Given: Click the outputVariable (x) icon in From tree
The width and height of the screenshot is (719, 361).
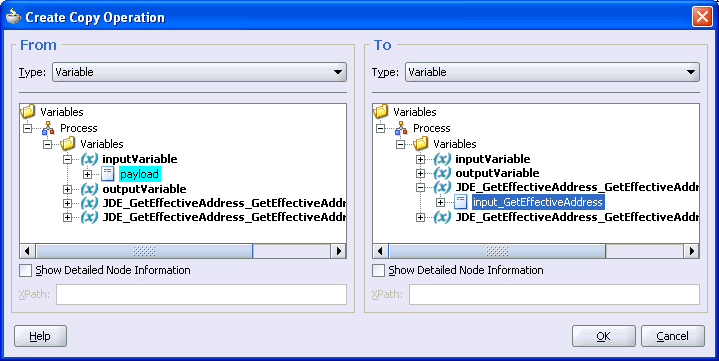Looking at the screenshot, I should (x=89, y=189).
